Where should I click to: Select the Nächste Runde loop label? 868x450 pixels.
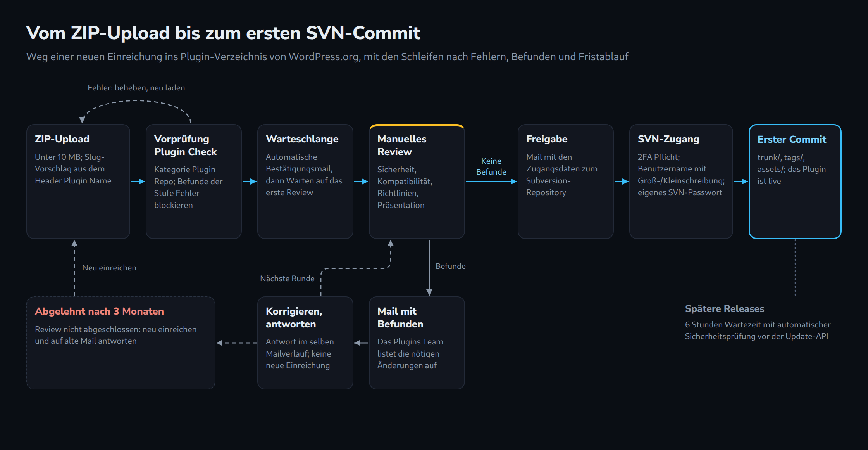[x=287, y=279]
